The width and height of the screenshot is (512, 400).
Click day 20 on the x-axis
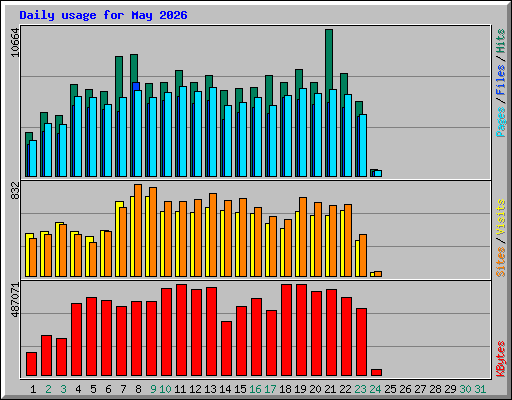pyautogui.click(x=315, y=389)
